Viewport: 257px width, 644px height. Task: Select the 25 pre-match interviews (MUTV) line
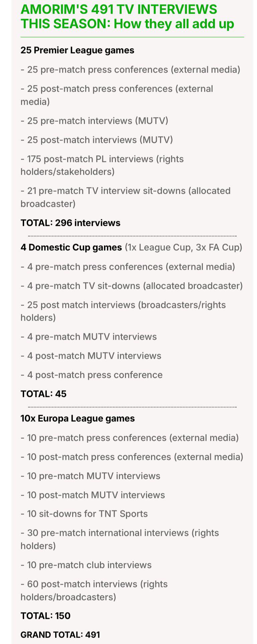(x=94, y=120)
